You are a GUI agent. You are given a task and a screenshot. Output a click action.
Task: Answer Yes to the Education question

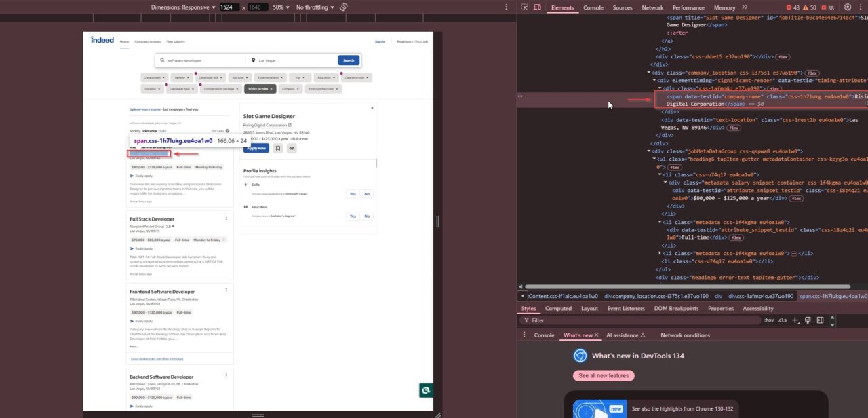pyautogui.click(x=352, y=216)
